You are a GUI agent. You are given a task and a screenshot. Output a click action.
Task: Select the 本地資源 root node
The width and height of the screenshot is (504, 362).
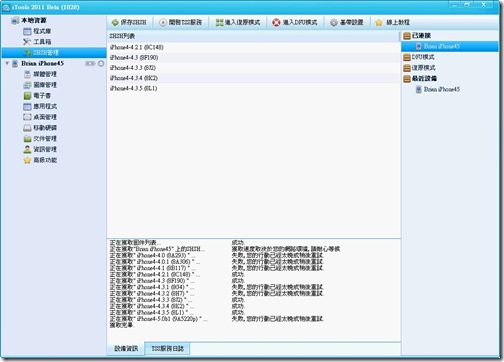click(x=29, y=20)
